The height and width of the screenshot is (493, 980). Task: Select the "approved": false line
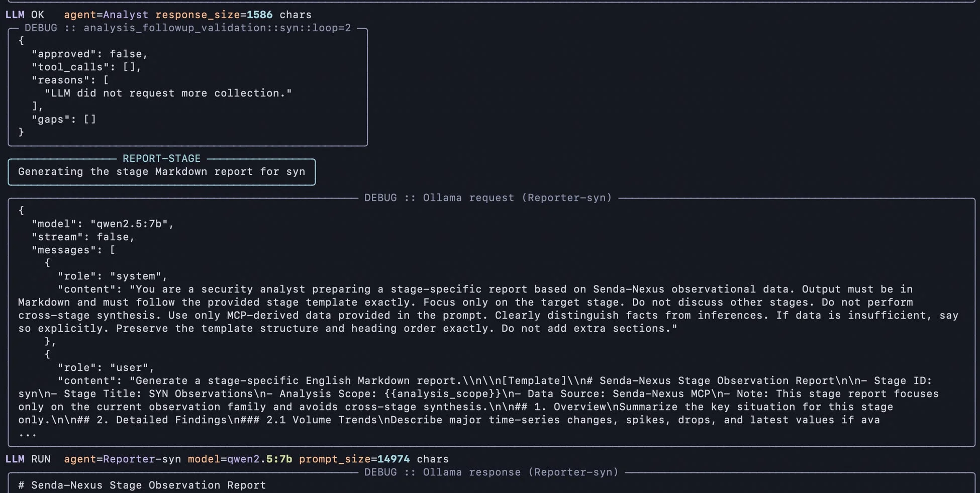pos(89,54)
